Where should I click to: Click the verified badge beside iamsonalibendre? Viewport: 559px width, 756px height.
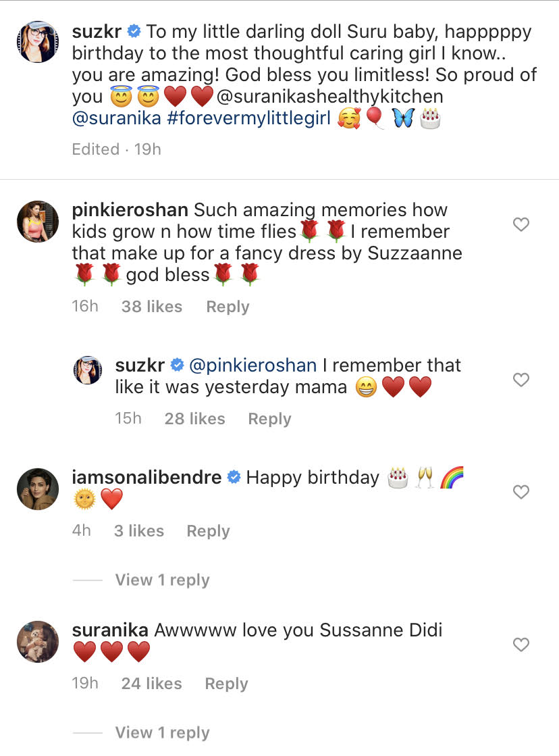click(234, 477)
